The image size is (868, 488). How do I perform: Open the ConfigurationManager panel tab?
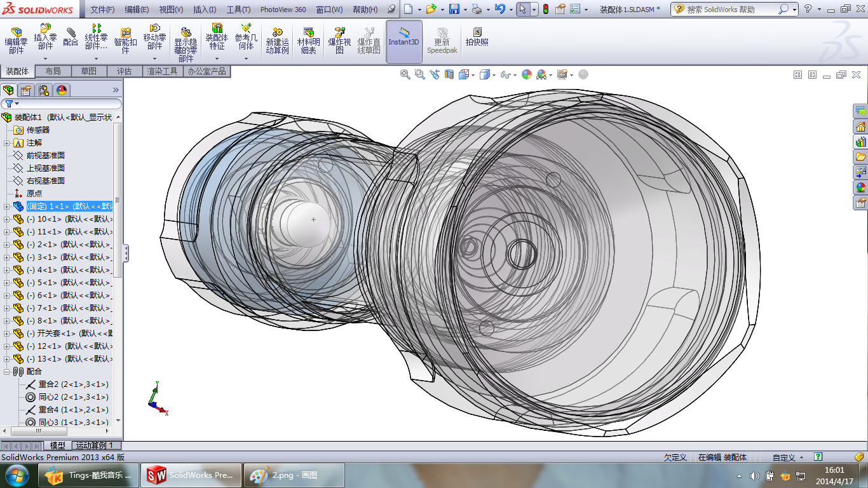click(44, 90)
